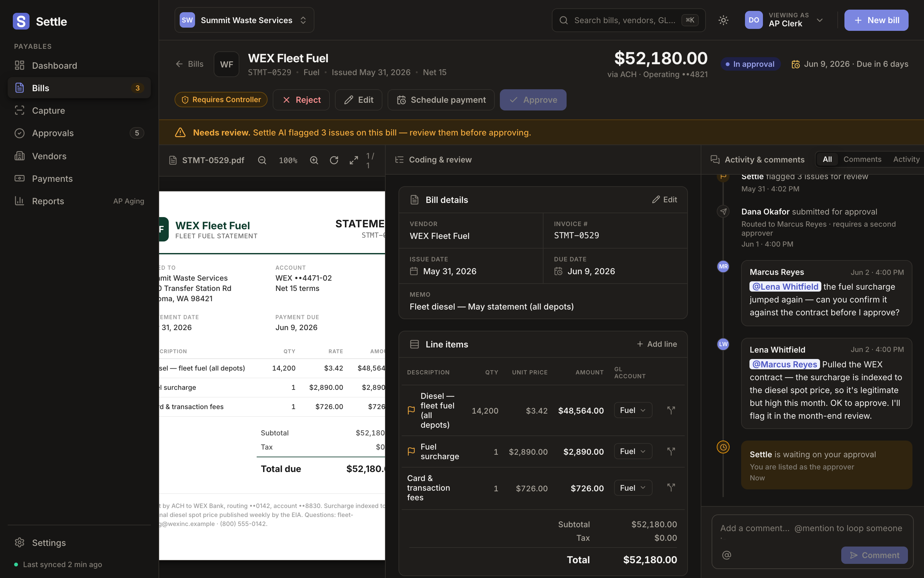This screenshot has width=924, height=578.
Task: Click the Coding & review panel icon
Action: pos(399,160)
